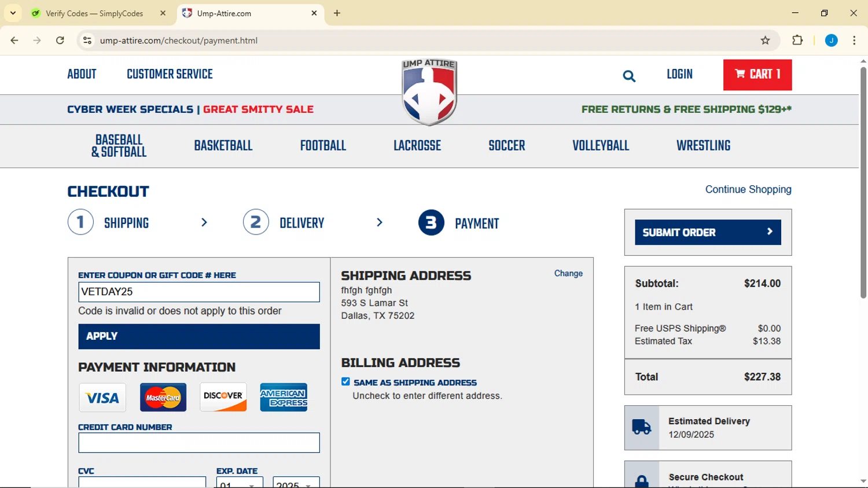The width and height of the screenshot is (868, 488).
Task: Switch to the Verify Codes — SimplyCodes tab
Action: click(99, 13)
